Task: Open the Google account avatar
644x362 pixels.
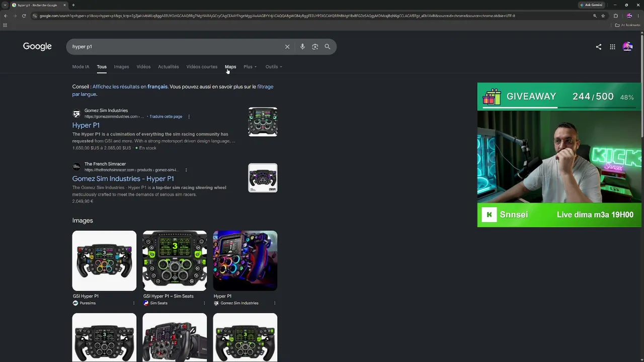Action: coord(627,47)
